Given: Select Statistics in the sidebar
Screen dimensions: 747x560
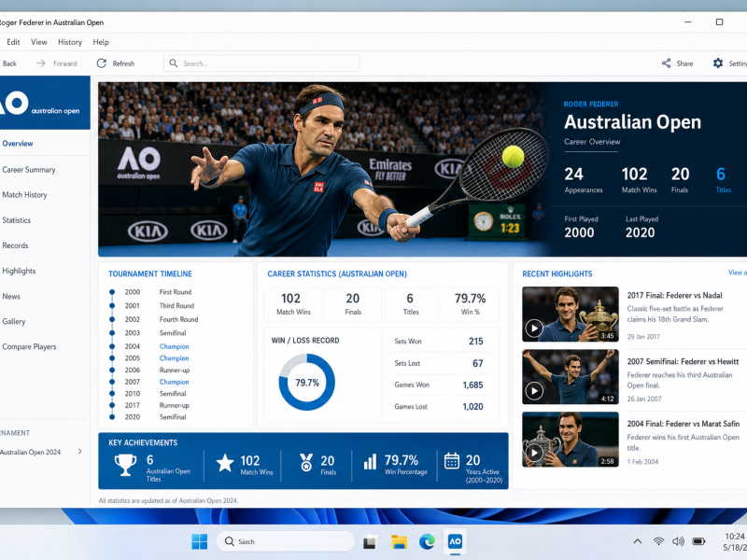Looking at the screenshot, I should click(16, 220).
